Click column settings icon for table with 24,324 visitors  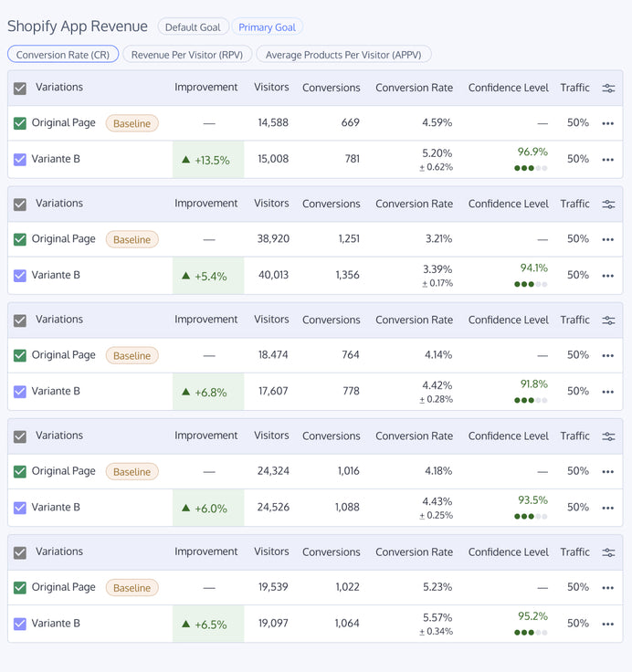pos(608,436)
